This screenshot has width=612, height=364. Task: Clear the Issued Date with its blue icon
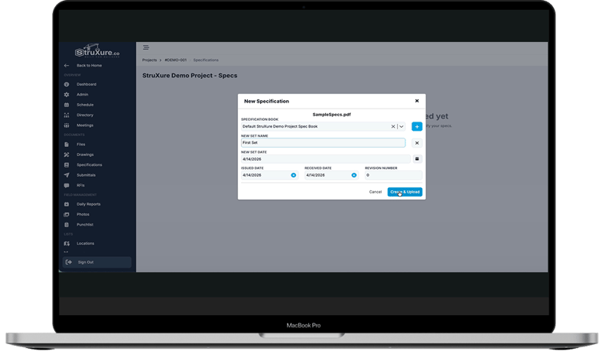tap(293, 175)
